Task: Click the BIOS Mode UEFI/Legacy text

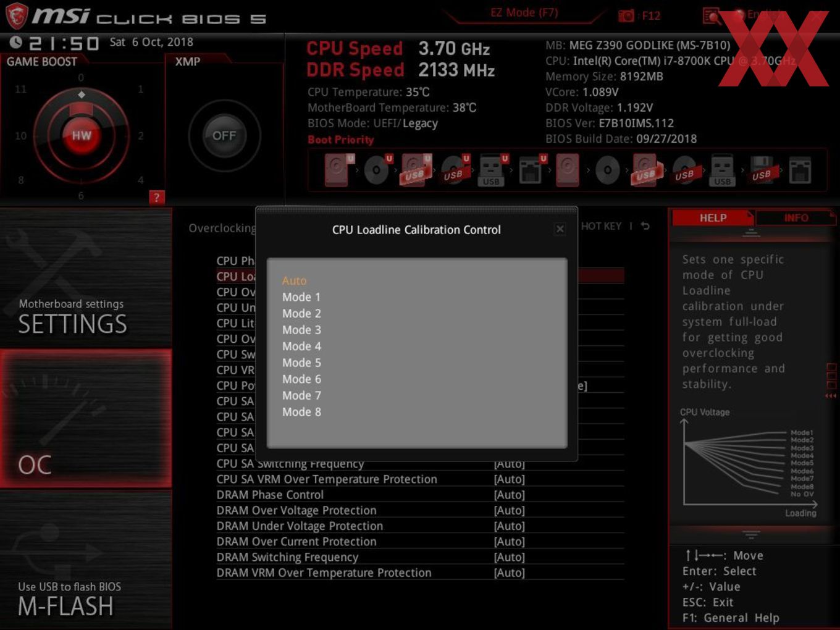Action: coord(372,123)
